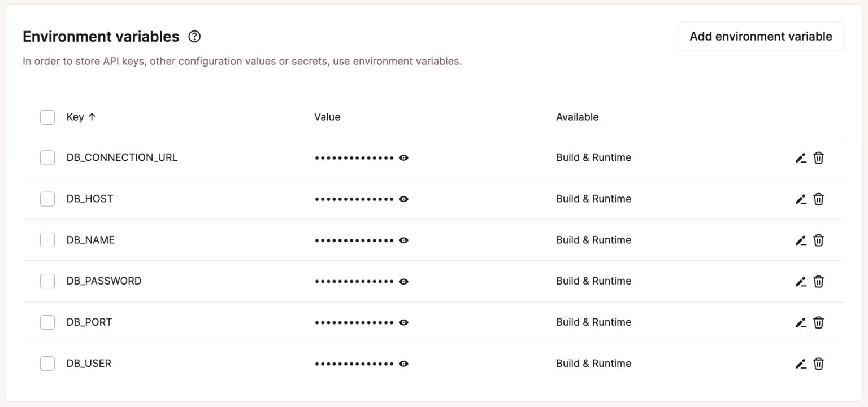This screenshot has height=407, width=868.
Task: Click the help icon next to Environment variables
Action: tap(194, 36)
